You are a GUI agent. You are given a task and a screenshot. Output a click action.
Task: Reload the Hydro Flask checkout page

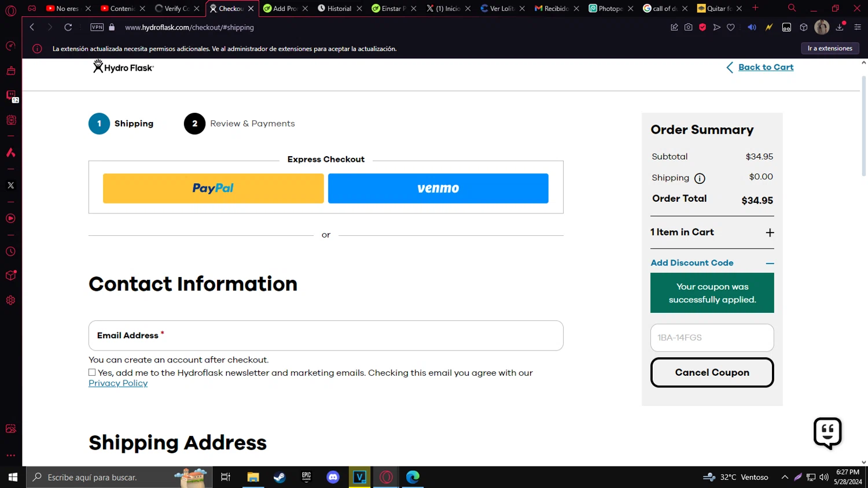pyautogui.click(x=68, y=27)
